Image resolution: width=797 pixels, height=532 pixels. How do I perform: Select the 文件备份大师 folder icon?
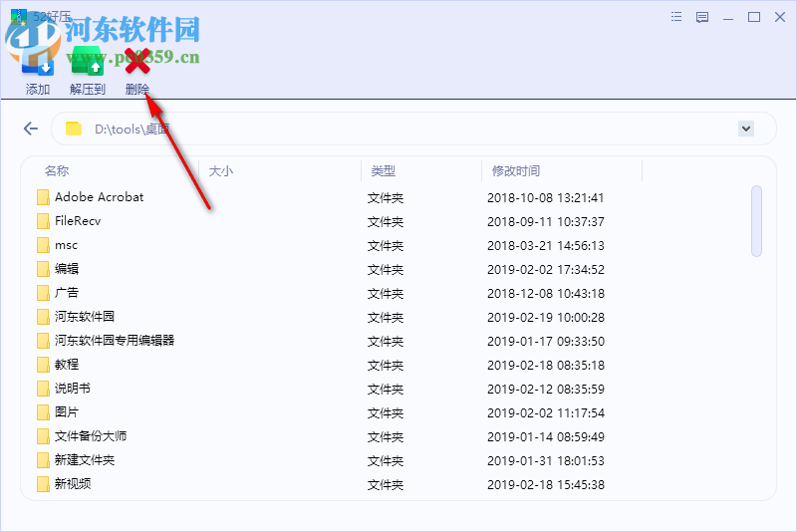click(x=43, y=436)
